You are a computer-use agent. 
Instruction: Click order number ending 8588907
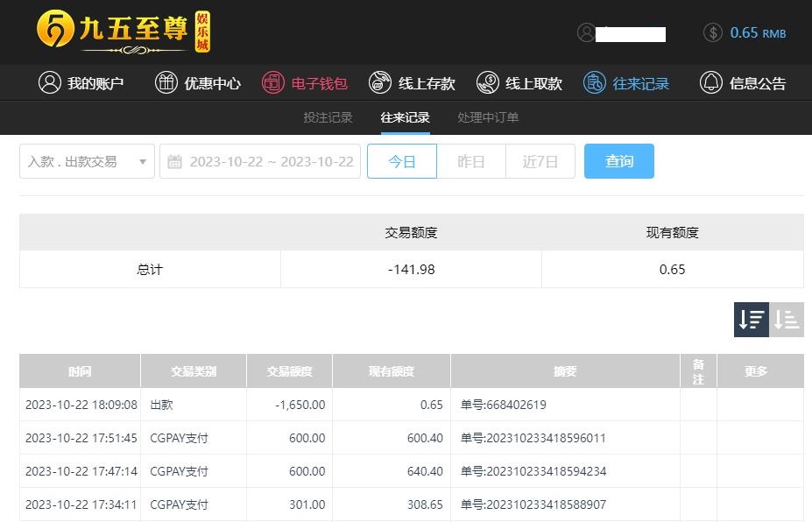533,504
